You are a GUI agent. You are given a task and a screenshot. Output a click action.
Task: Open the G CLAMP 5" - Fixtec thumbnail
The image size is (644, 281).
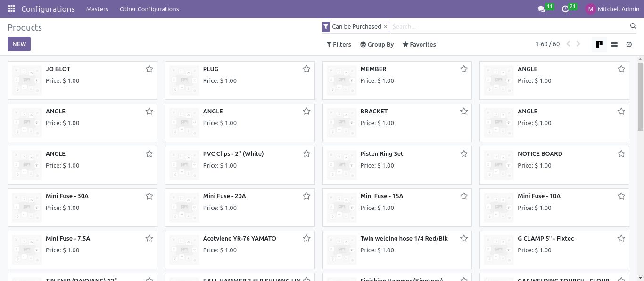499,250
